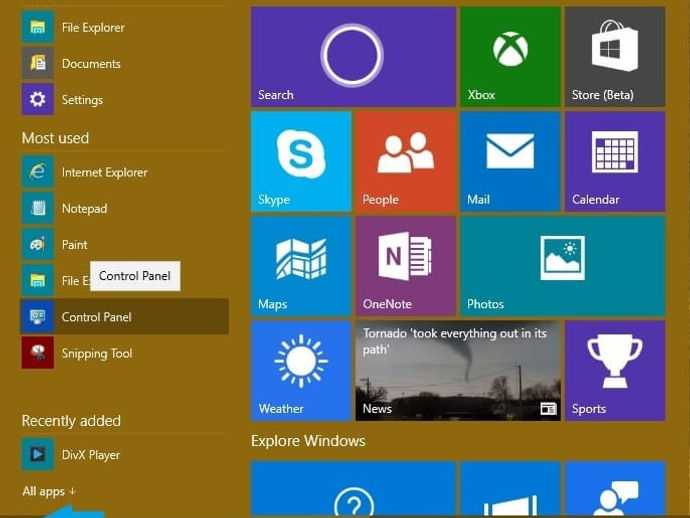690x518 pixels.
Task: Open File Explorer icon under Most used
Action: [38, 280]
